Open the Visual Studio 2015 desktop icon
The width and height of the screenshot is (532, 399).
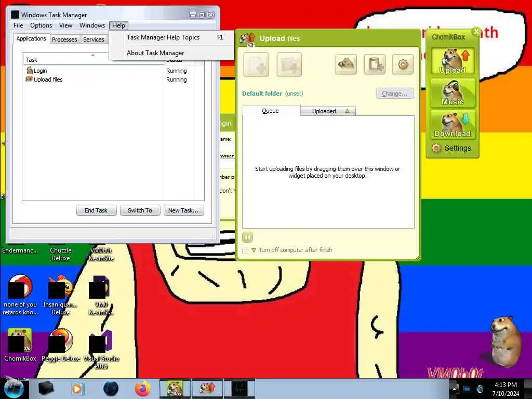click(101, 350)
